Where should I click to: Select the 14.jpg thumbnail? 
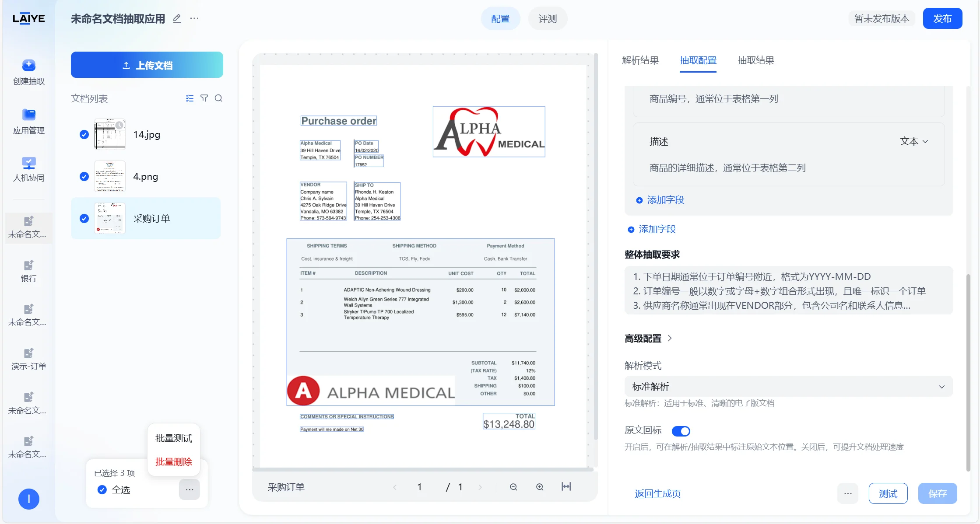click(110, 134)
